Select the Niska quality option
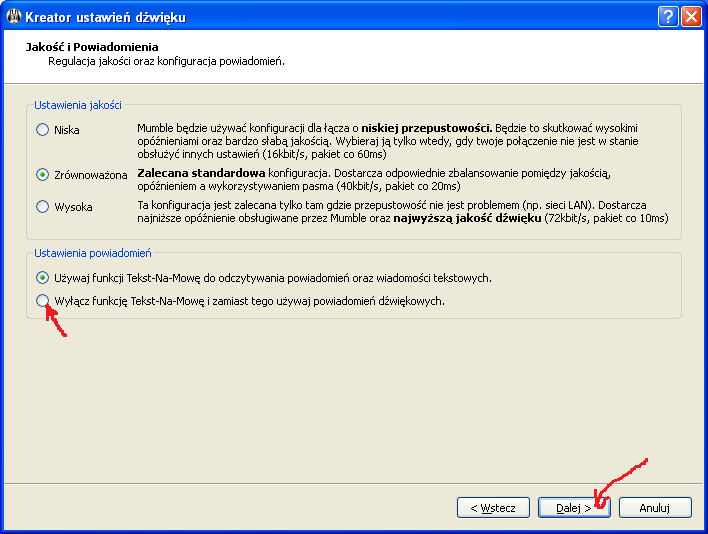The height and width of the screenshot is (534, 708). (x=43, y=129)
